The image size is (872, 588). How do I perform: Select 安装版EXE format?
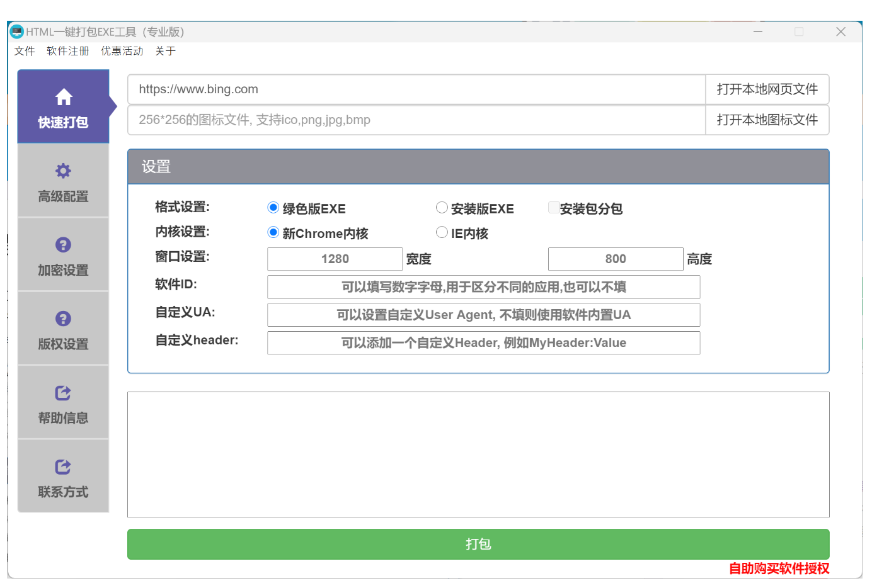coord(442,207)
